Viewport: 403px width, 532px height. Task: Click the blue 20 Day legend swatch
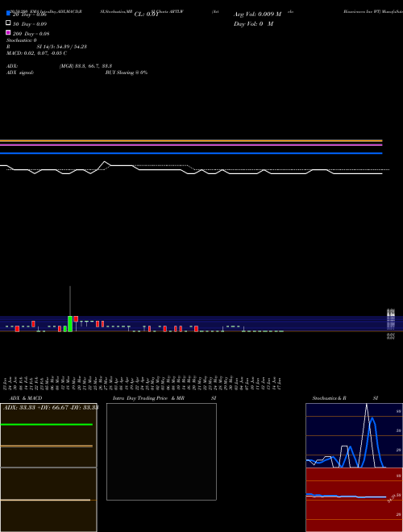click(x=8, y=13)
